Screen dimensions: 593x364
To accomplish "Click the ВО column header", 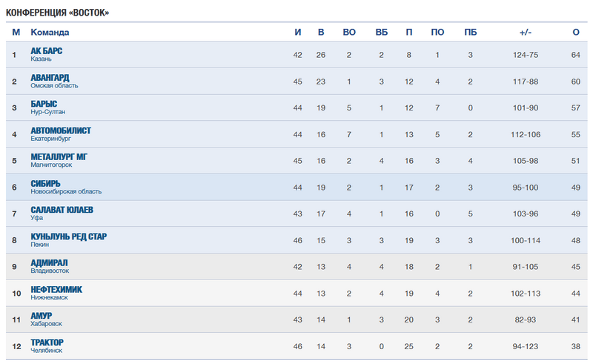I will (x=349, y=32).
